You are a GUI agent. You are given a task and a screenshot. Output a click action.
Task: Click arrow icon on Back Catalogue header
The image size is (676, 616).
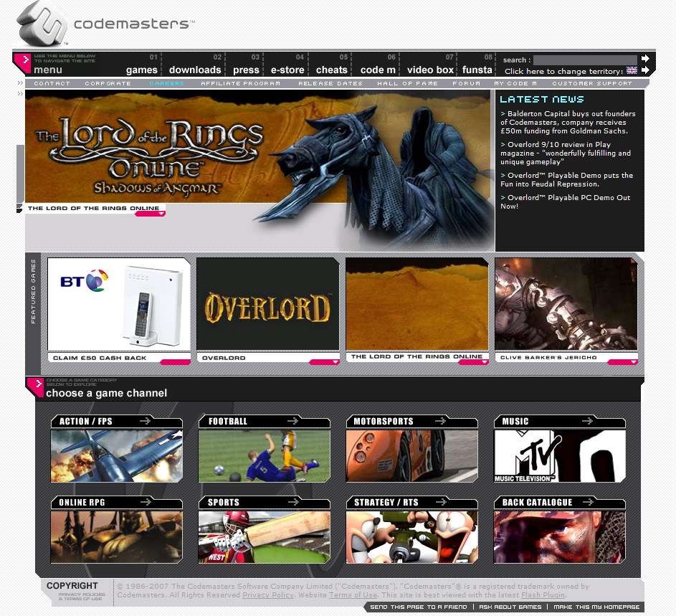(x=588, y=502)
